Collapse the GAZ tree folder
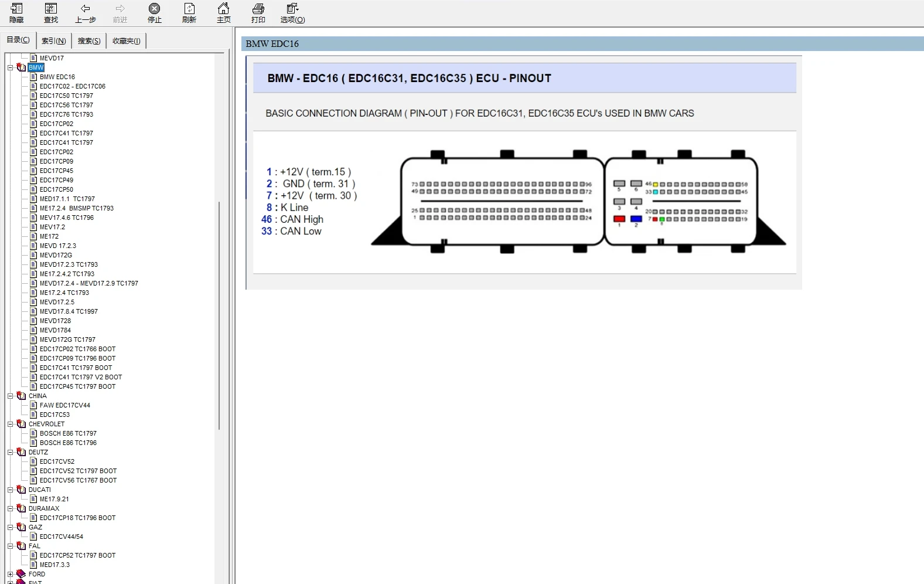This screenshot has width=924, height=584. pos(10,527)
